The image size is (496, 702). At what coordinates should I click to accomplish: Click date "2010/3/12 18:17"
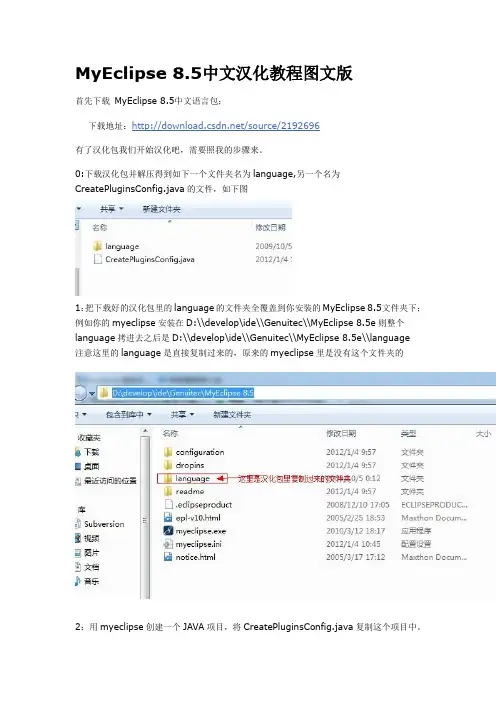pos(355,531)
